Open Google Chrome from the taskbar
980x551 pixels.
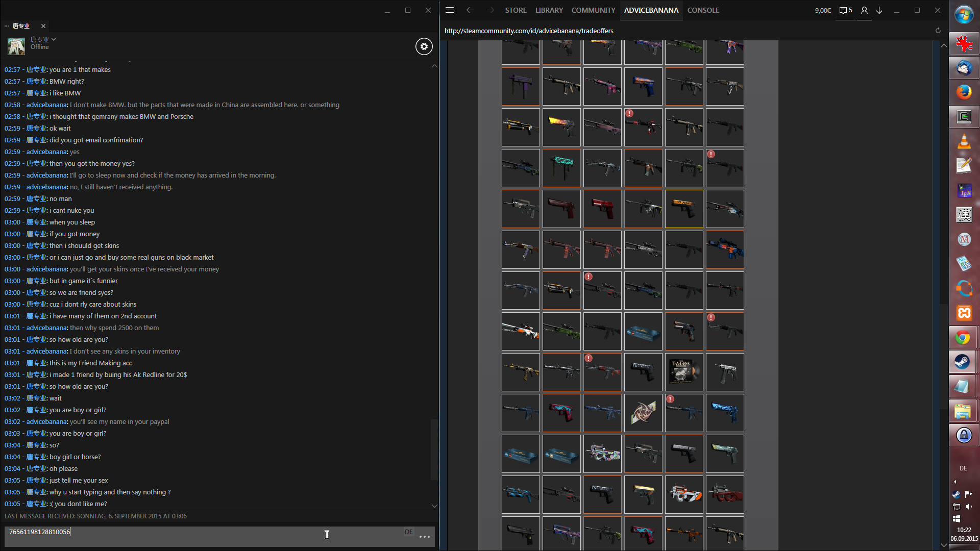point(964,338)
